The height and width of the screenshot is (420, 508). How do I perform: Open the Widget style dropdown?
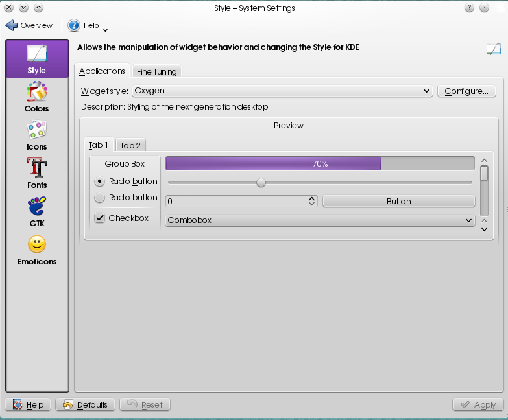coord(282,91)
